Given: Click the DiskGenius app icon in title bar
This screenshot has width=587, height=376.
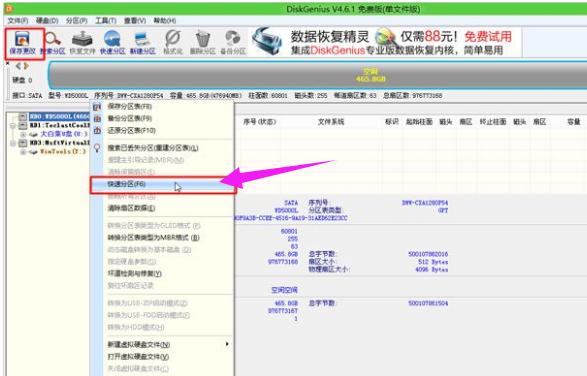Looking at the screenshot, I should [9, 8].
